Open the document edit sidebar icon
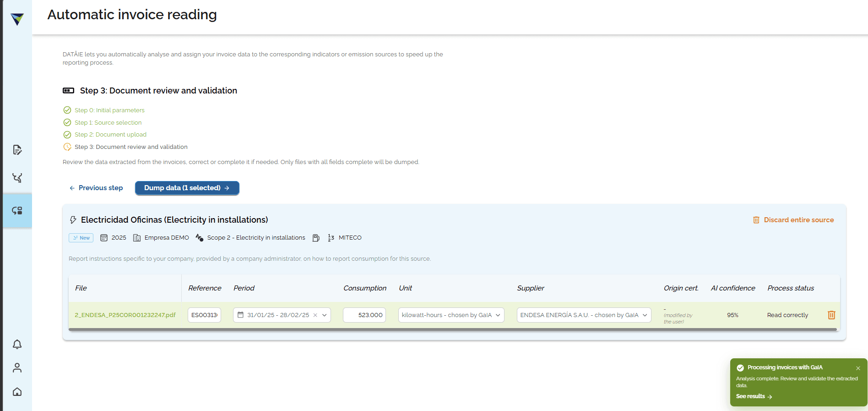Viewport: 868px width, 411px height. click(17, 150)
